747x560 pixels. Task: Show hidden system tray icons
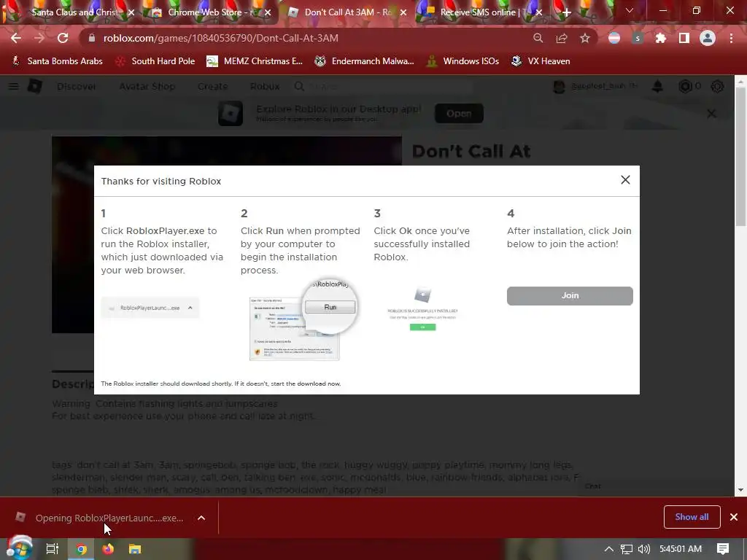(609, 549)
